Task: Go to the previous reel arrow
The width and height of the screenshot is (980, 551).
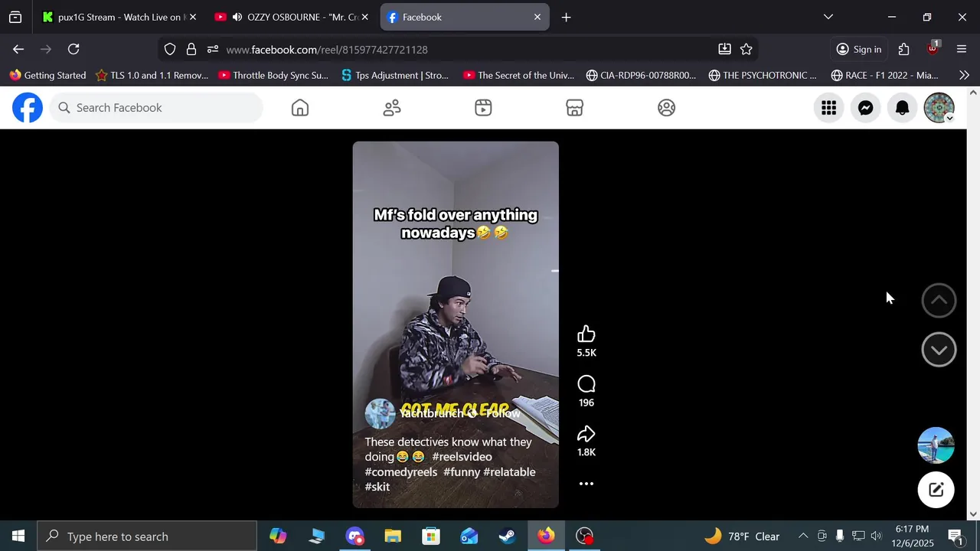Action: pyautogui.click(x=939, y=301)
